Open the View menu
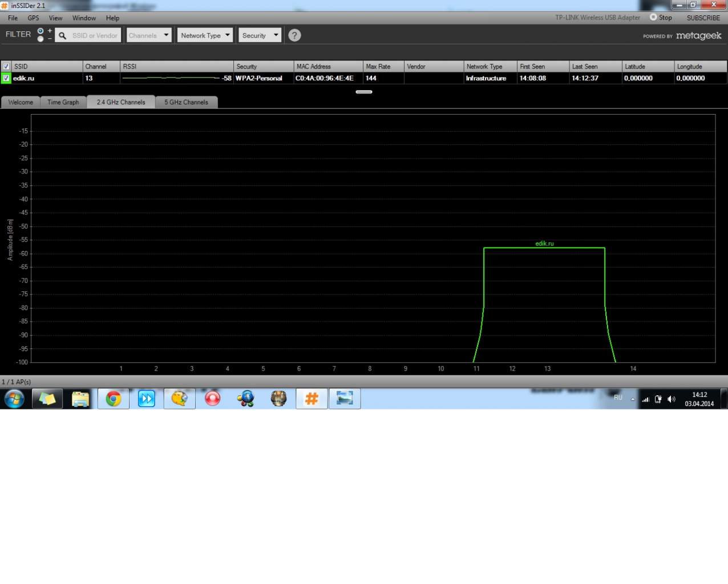 [55, 18]
